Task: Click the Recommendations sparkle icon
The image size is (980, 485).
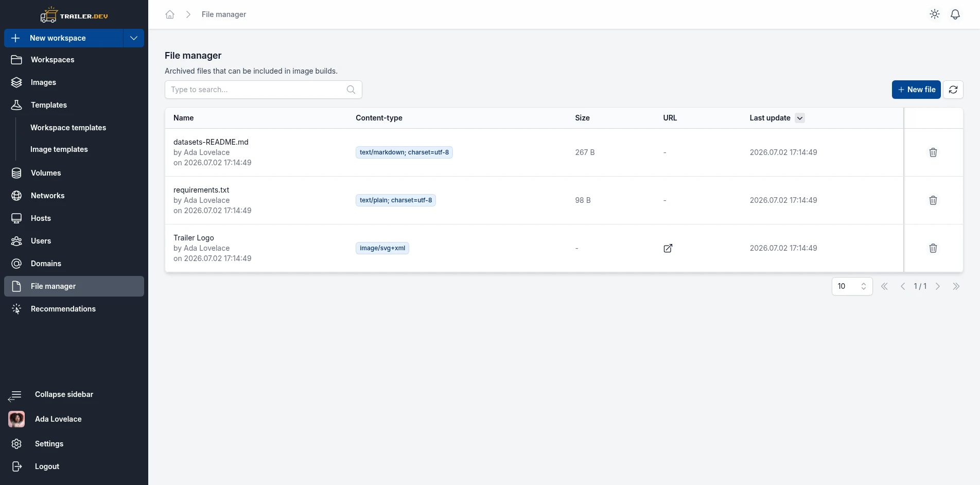Action: point(16,309)
